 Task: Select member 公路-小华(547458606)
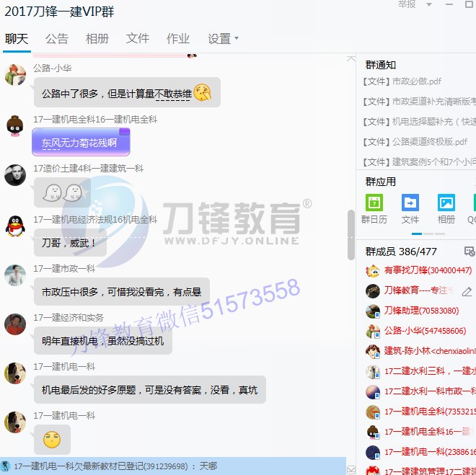coord(425,331)
